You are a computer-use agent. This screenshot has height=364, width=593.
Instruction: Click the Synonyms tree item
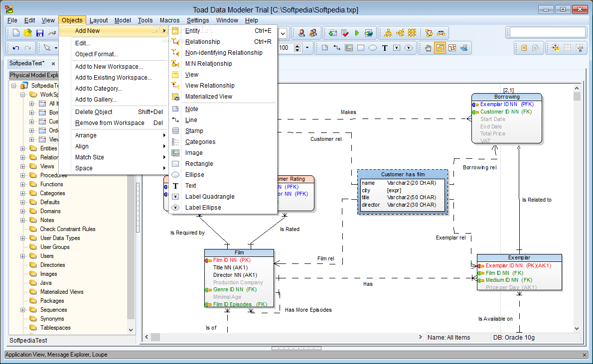[x=52, y=319]
